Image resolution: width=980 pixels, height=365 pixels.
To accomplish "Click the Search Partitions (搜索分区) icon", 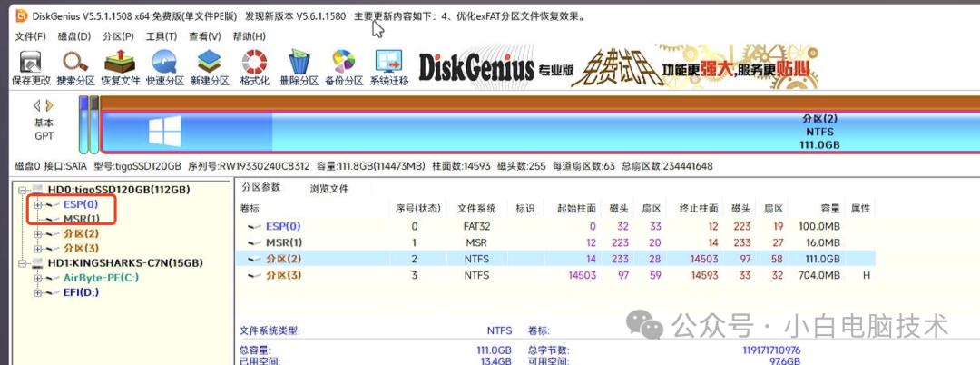I will click(75, 67).
